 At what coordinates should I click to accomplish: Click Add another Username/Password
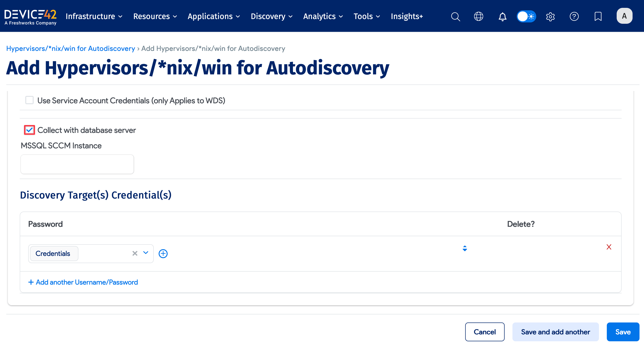click(83, 282)
